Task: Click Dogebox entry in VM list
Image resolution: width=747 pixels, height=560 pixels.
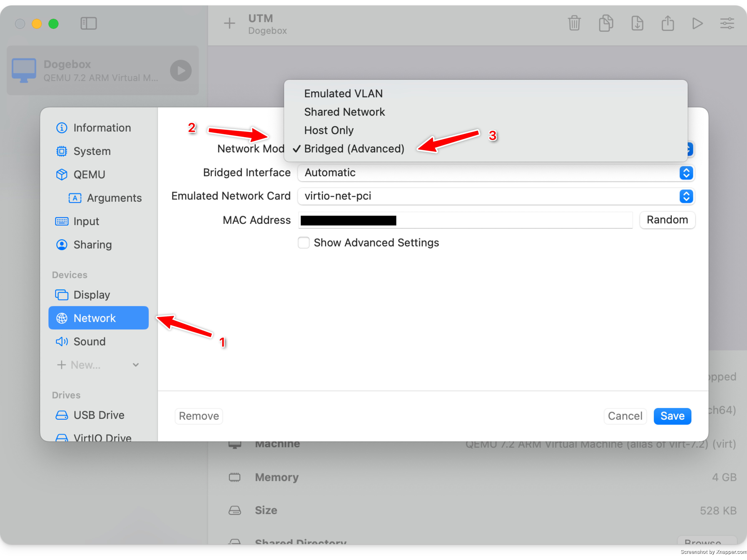Action: tap(103, 71)
